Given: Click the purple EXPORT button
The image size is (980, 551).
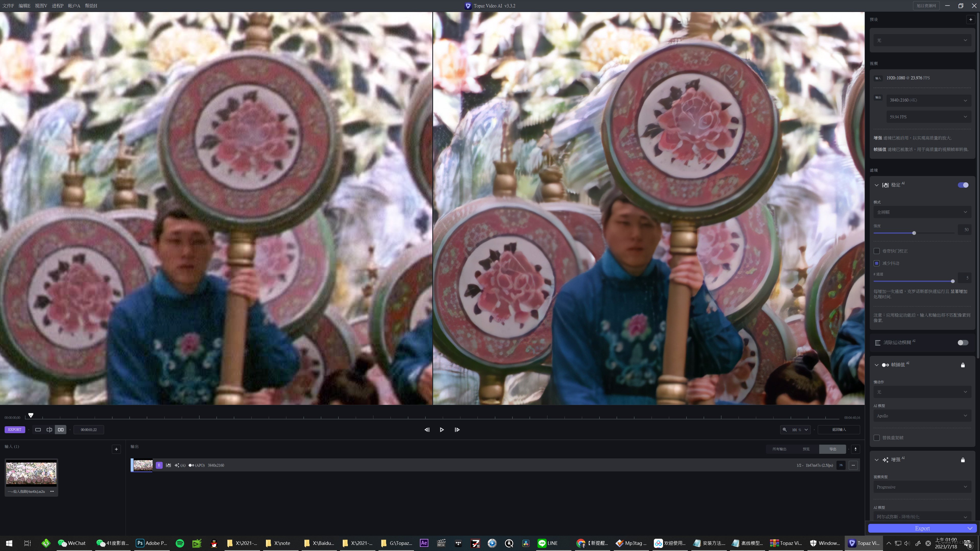Looking at the screenshot, I should [x=15, y=430].
